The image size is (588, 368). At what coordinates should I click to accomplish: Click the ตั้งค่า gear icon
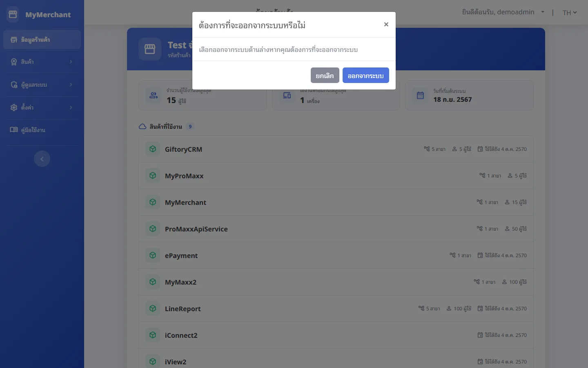pyautogui.click(x=14, y=108)
